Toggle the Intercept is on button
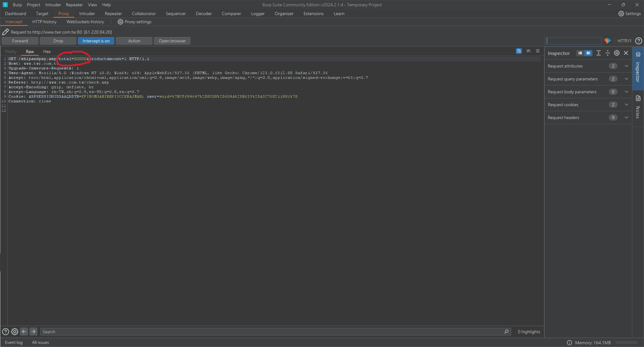 tap(96, 41)
